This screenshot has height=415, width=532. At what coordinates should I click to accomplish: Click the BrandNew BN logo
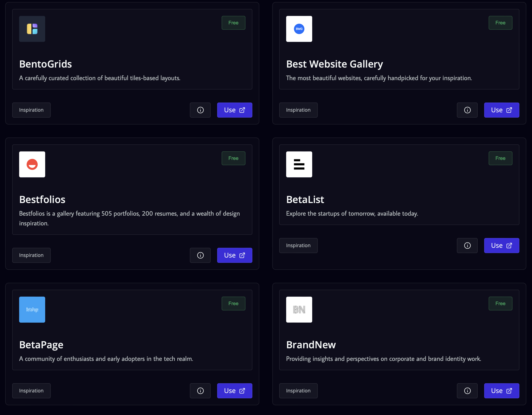[x=299, y=310]
